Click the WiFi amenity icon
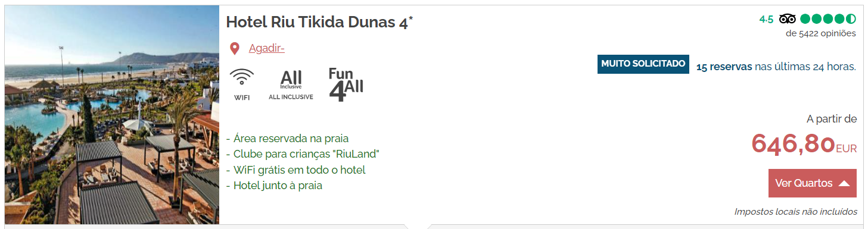This screenshot has width=868, height=229. point(242,84)
